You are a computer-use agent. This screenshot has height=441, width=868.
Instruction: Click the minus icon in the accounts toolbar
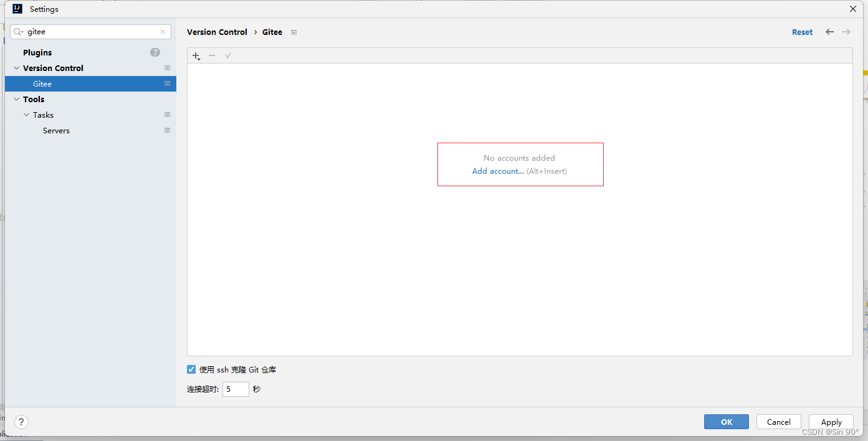[212, 55]
